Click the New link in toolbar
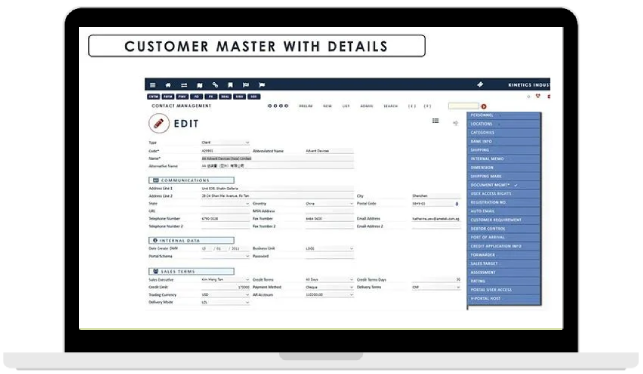Screen dimensions: 643x374 327,106
